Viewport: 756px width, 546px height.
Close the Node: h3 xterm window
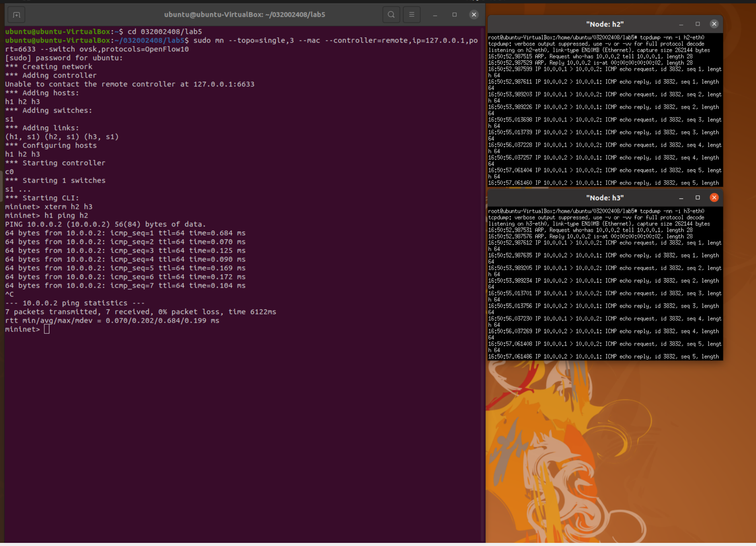pyautogui.click(x=714, y=198)
